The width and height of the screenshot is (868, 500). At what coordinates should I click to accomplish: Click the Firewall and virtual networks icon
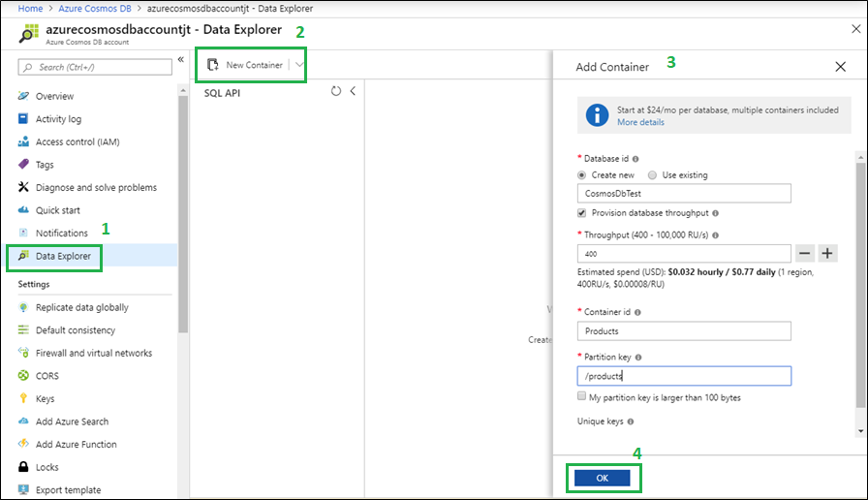click(23, 352)
